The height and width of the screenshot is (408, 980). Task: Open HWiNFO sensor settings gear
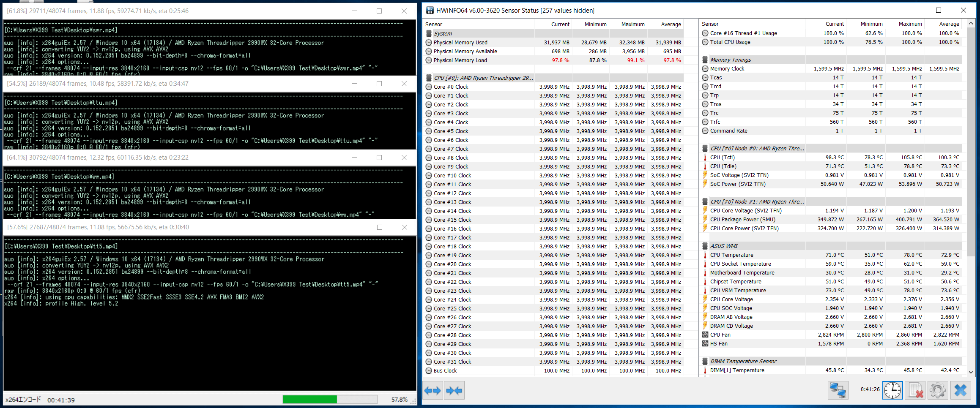938,390
